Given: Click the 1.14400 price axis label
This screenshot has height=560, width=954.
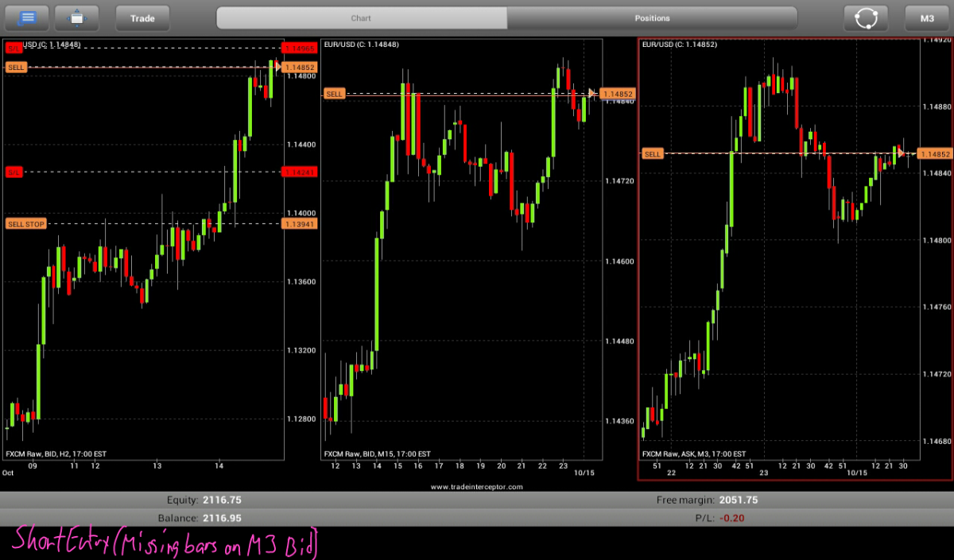Looking at the screenshot, I should click(301, 145).
